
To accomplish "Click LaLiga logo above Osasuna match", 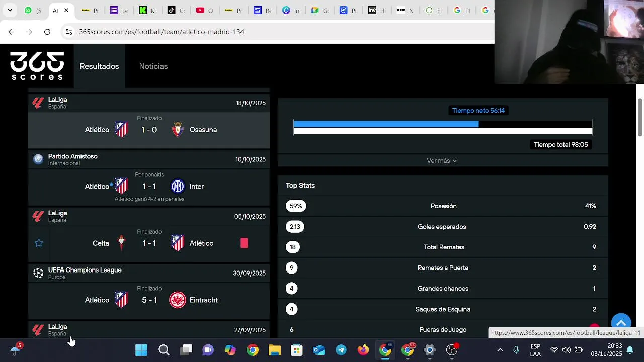I will click(x=38, y=103).
